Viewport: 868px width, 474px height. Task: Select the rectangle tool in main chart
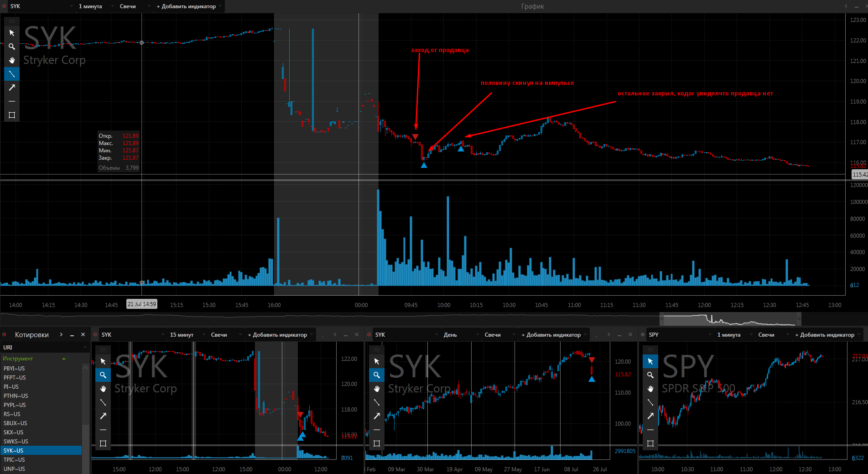(12, 115)
